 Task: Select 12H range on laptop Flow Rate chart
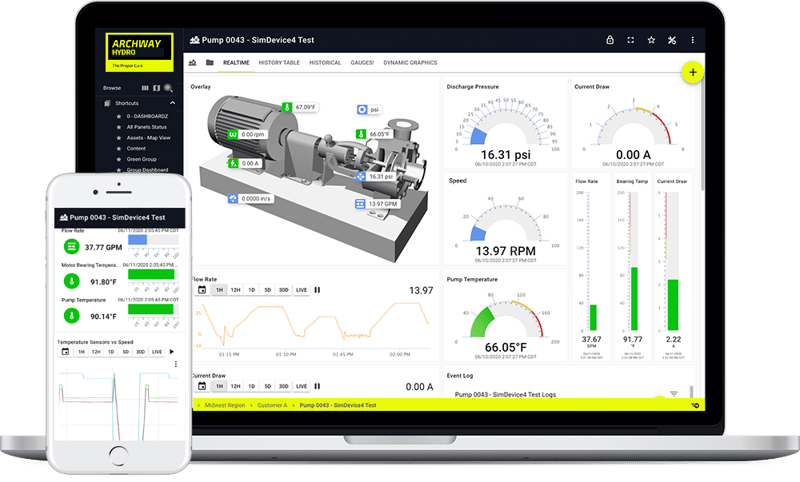(235, 290)
